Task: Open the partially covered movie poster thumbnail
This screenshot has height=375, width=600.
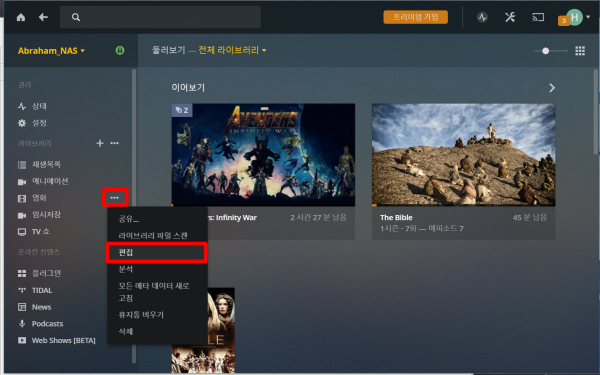Action: pos(221,330)
